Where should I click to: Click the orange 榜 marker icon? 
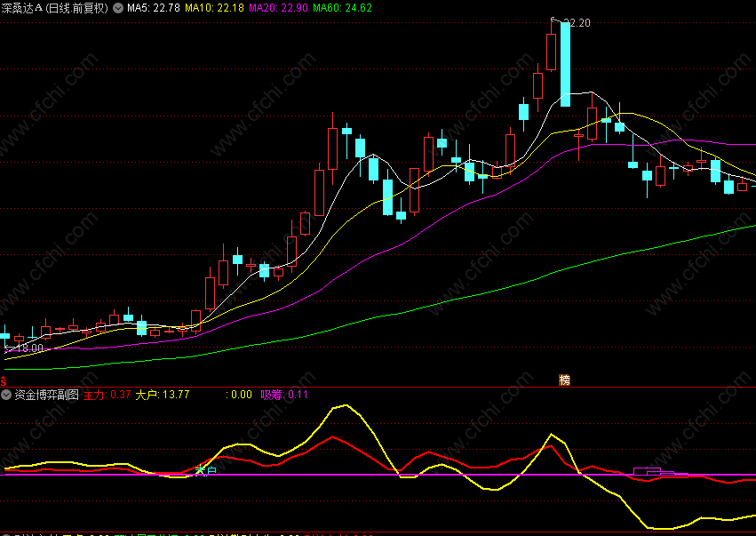tap(565, 380)
